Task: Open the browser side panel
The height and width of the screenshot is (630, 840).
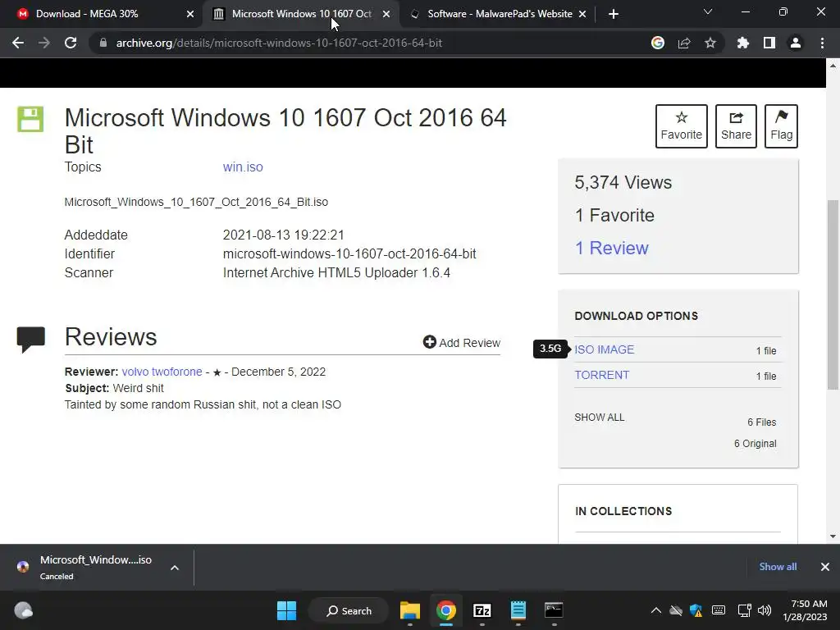Action: (769, 43)
